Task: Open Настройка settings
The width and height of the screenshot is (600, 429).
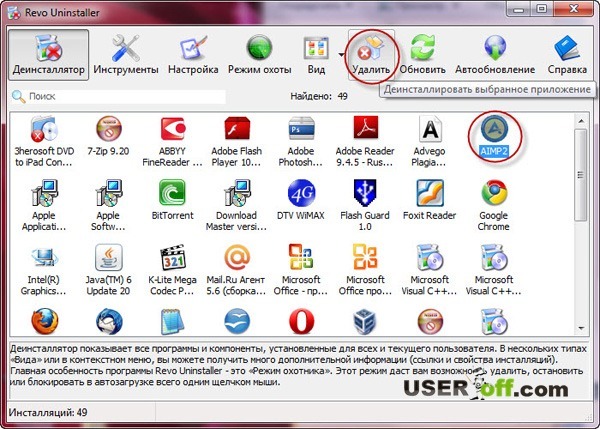Action: coord(193,55)
